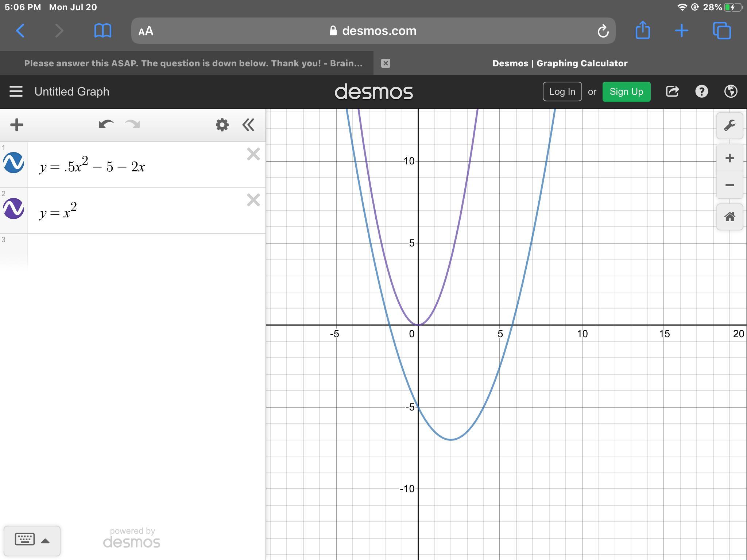The height and width of the screenshot is (560, 747).
Task: Collapse the expression list panel
Action: [248, 125]
